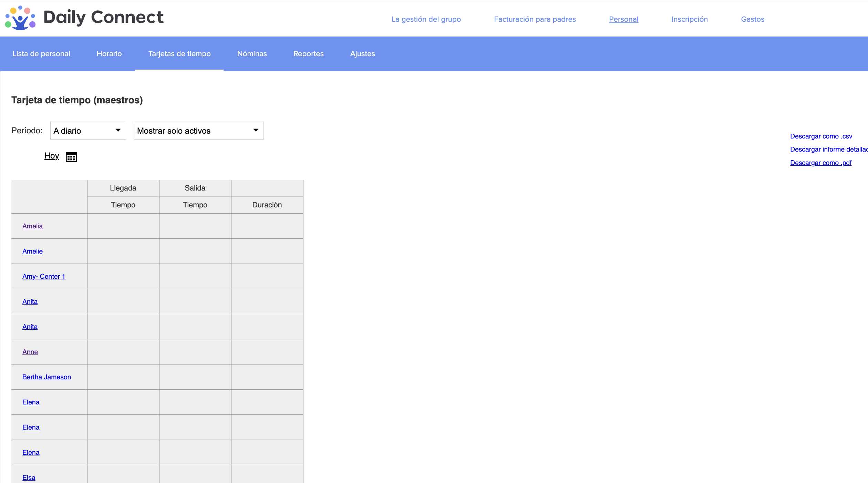This screenshot has width=868, height=483.
Task: Expand the Mostrar solo activos dropdown
Action: click(x=198, y=131)
